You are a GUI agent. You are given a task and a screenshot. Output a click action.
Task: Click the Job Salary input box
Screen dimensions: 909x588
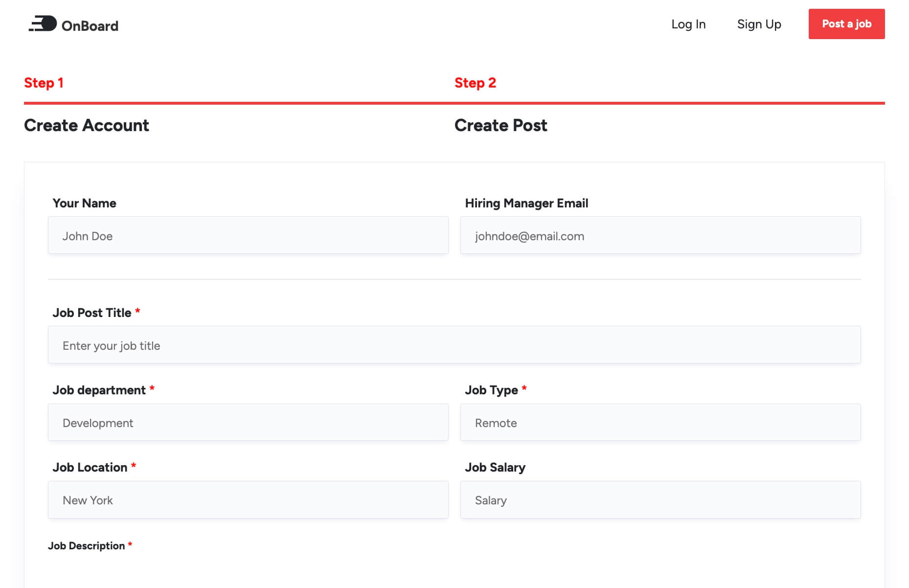tap(660, 499)
